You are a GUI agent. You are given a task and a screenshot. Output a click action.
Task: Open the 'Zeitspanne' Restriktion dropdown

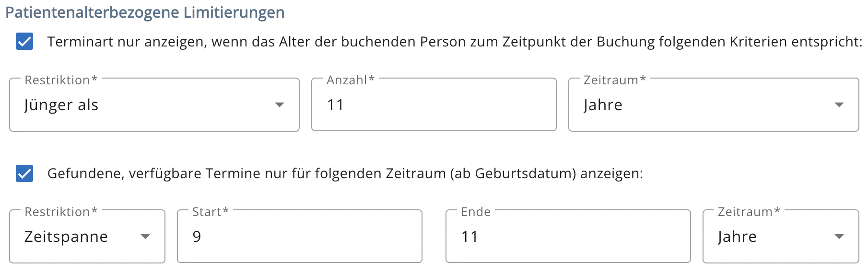coord(87,237)
